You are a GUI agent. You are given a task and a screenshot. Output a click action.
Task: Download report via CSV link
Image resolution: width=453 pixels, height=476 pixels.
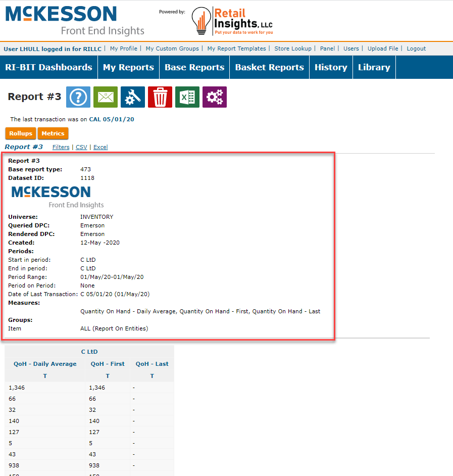(x=81, y=147)
